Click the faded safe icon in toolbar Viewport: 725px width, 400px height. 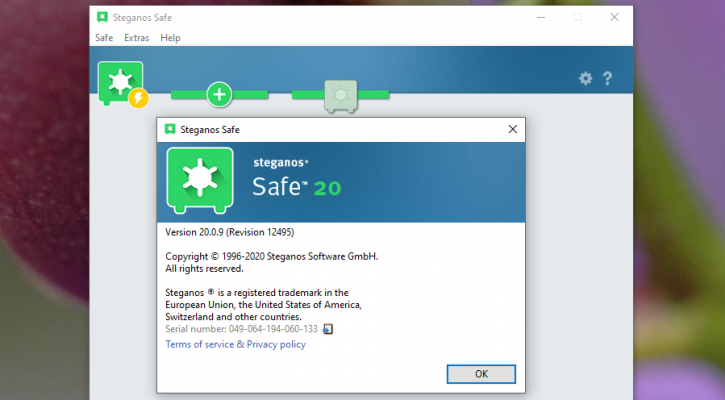point(339,94)
